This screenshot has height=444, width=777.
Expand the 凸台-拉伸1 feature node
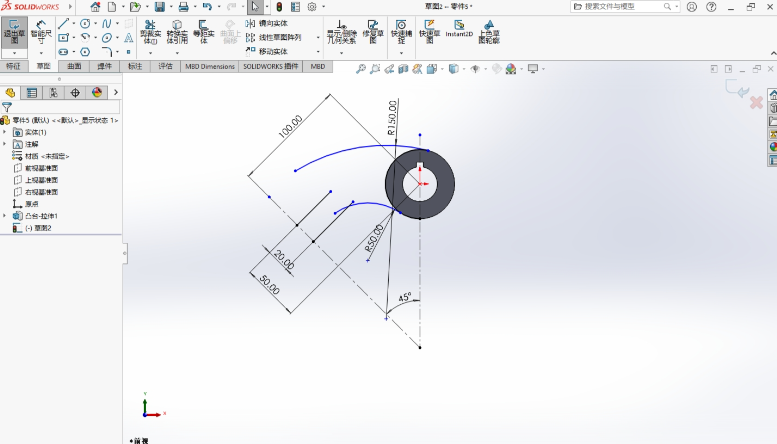click(5, 216)
